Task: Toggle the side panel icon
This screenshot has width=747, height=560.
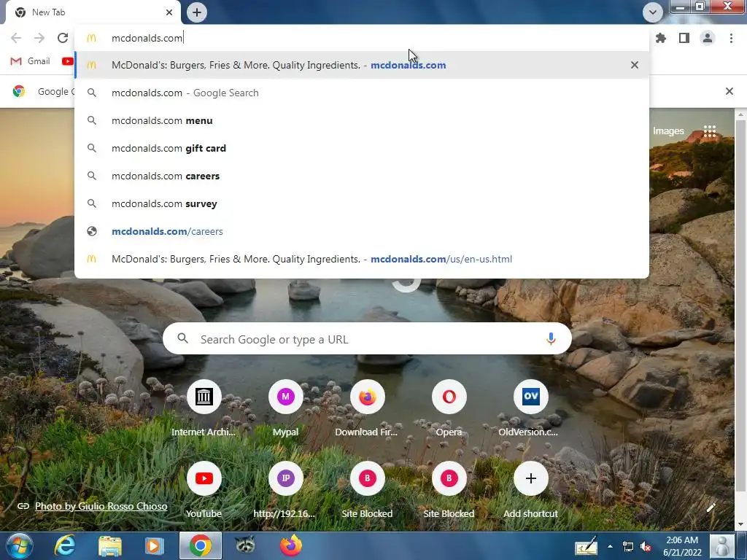Action: (684, 38)
